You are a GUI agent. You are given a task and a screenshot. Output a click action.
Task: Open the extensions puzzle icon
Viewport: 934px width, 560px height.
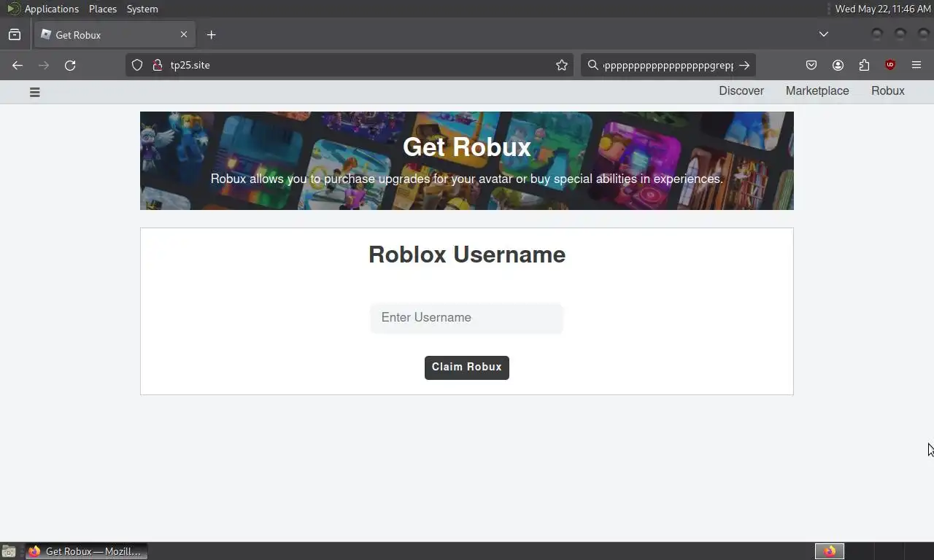click(864, 65)
